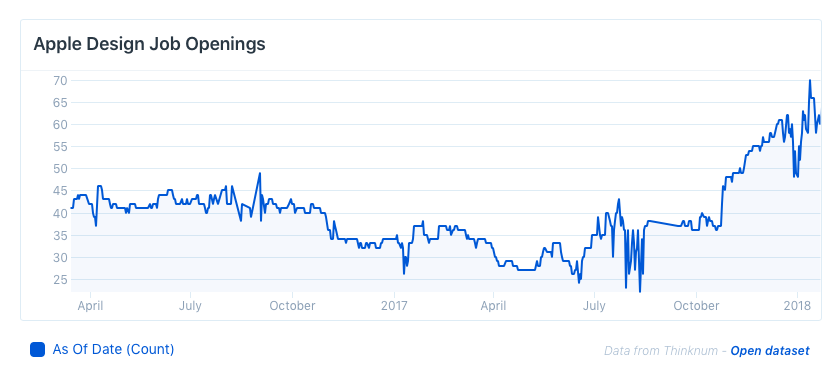The width and height of the screenshot is (839, 373).
Task: Click the September 2016 spike near 49
Action: (260, 173)
